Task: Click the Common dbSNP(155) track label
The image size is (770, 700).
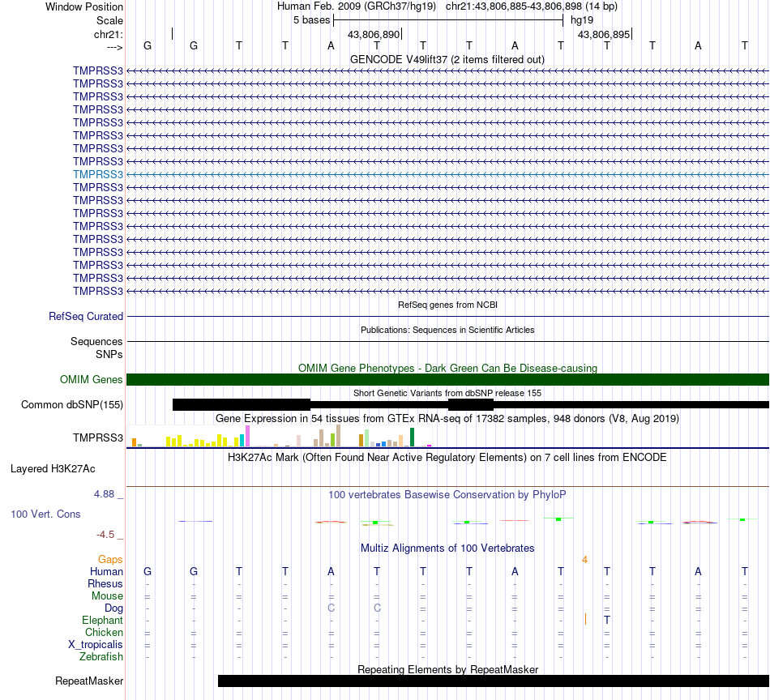Action: point(71,404)
